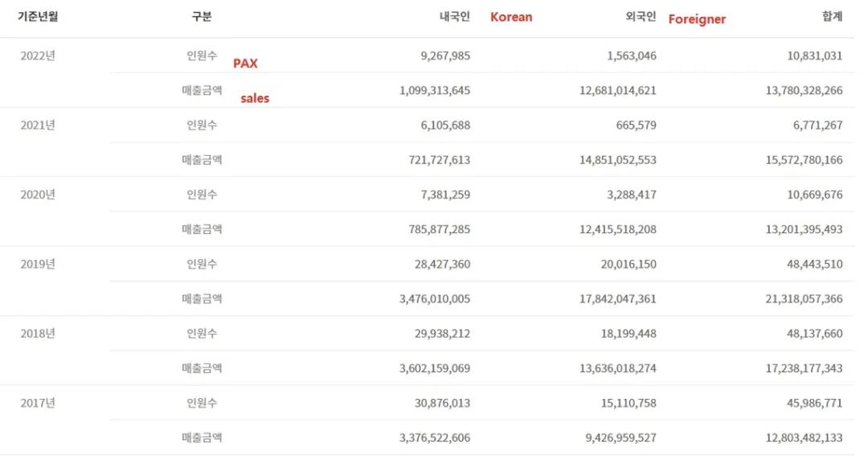Select the 12,681,014,621 foreigner sales value
The width and height of the screenshot is (868, 456).
[617, 90]
